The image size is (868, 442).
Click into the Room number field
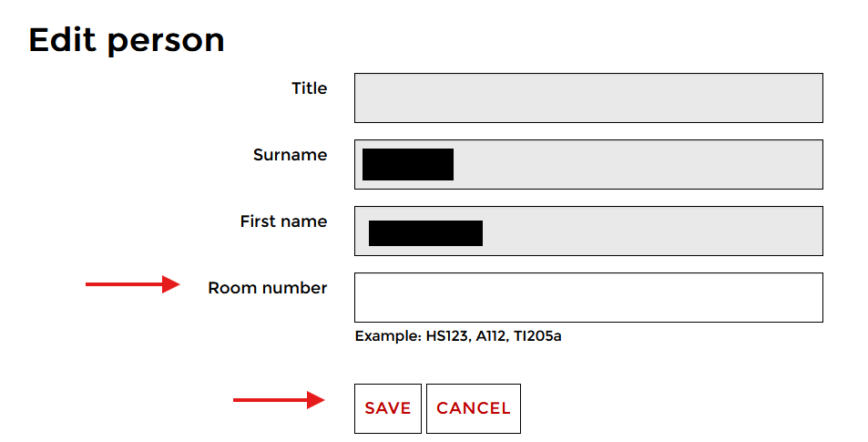click(587, 297)
